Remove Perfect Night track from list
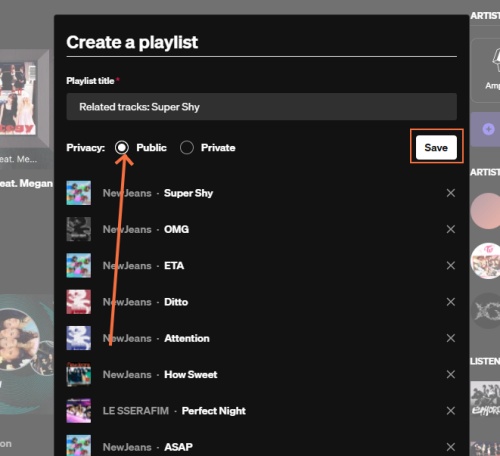This screenshot has width=500, height=456. click(x=451, y=411)
